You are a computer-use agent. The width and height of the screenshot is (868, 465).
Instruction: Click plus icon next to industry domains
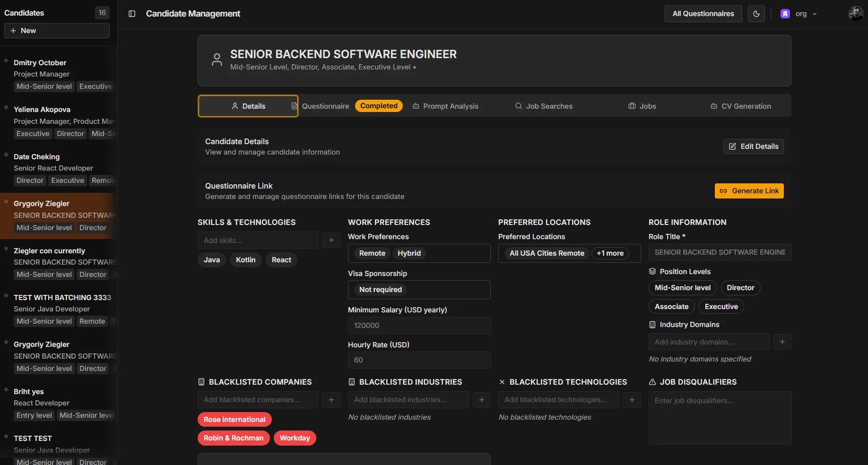pyautogui.click(x=782, y=342)
